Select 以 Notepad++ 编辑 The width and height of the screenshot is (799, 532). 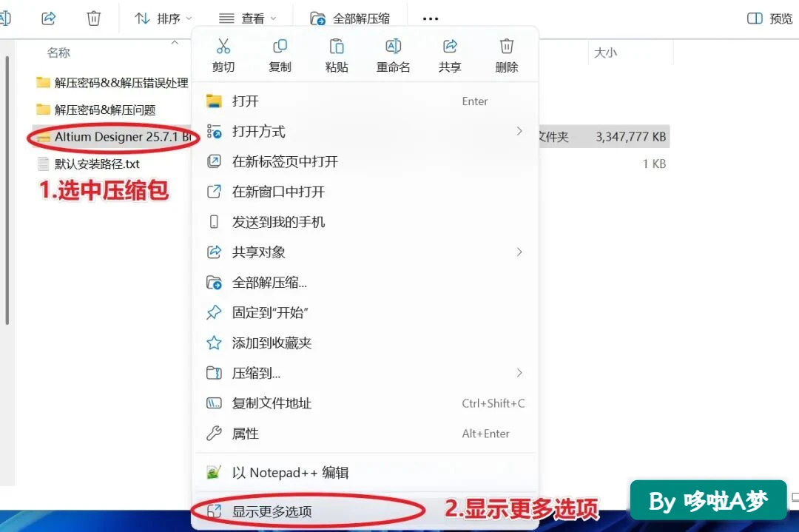tap(365, 472)
